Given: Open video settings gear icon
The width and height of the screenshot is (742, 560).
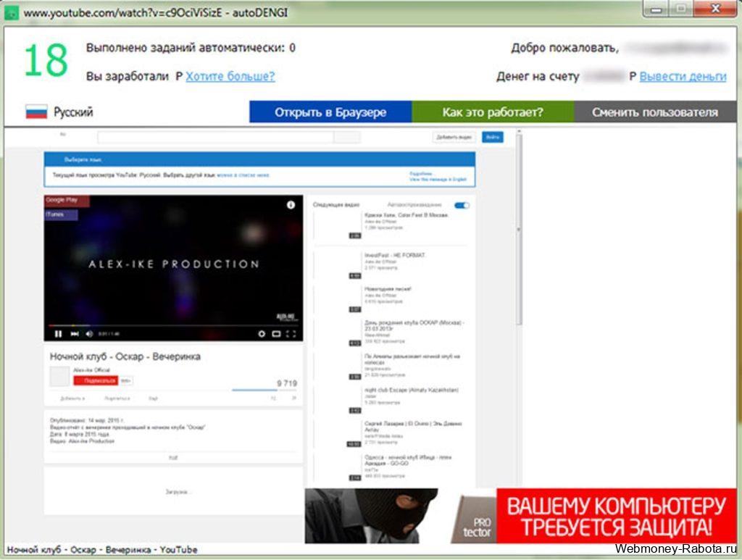Looking at the screenshot, I should pos(261,334).
